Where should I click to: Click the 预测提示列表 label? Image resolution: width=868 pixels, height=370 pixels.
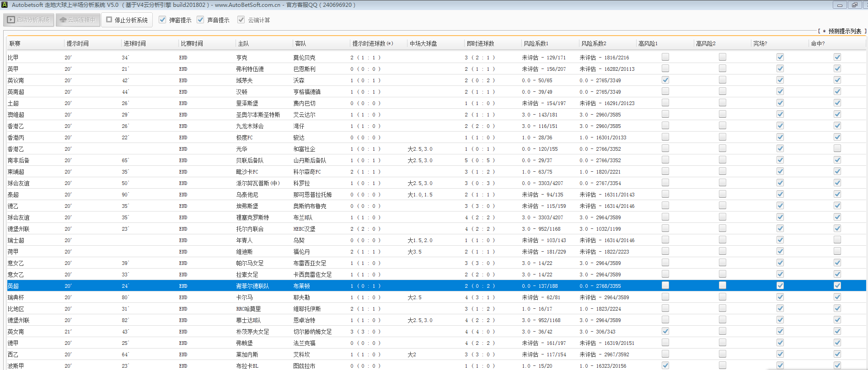tap(844, 31)
